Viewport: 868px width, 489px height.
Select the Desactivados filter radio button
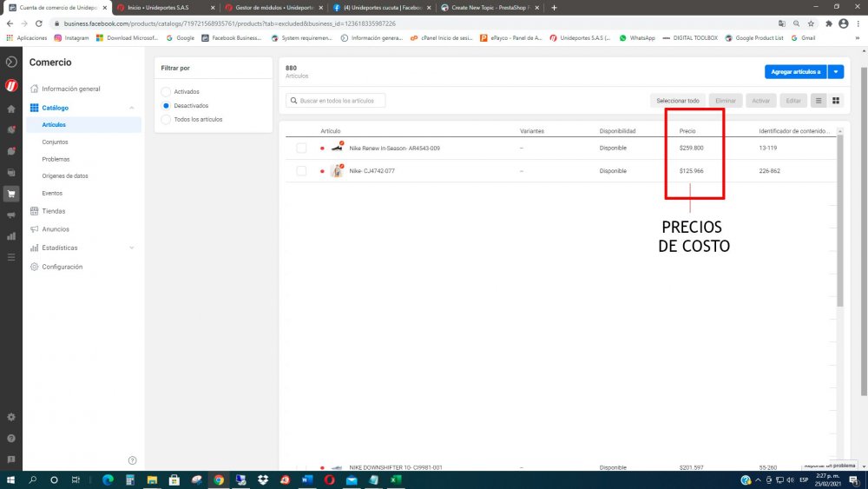pos(166,105)
